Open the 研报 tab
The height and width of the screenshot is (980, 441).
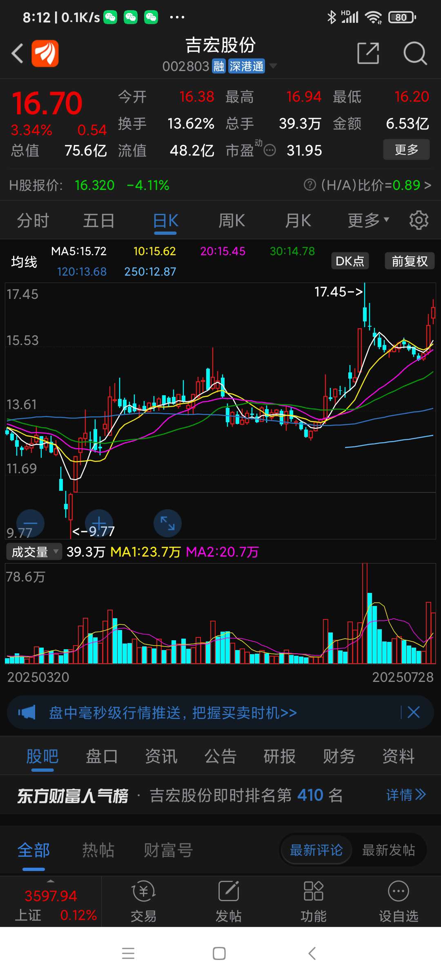pos(280,756)
